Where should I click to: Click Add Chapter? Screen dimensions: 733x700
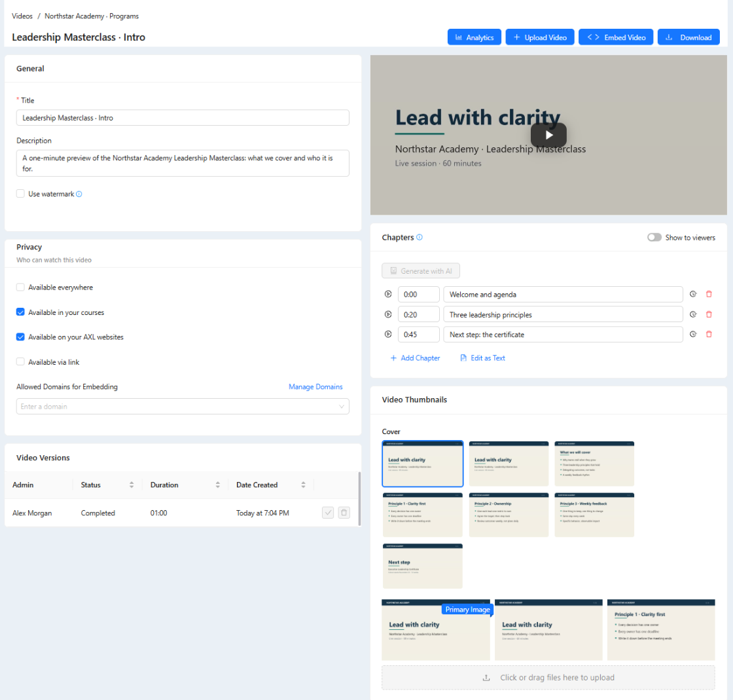(x=415, y=358)
